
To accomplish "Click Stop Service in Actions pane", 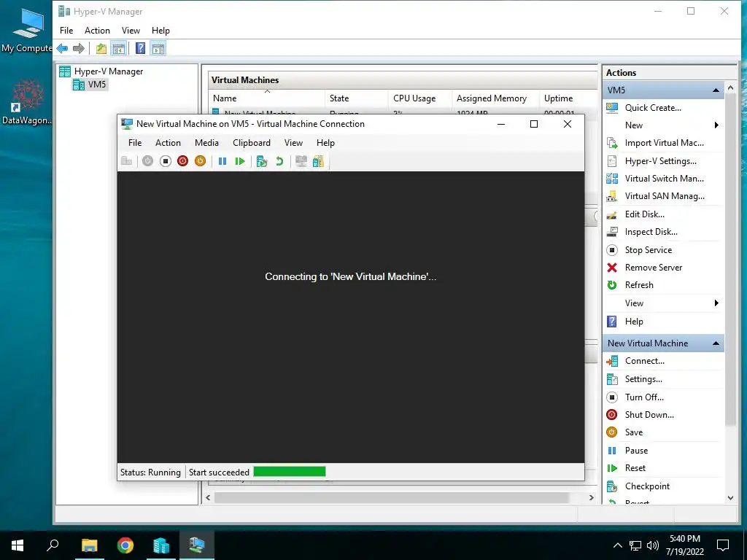I will 648,250.
